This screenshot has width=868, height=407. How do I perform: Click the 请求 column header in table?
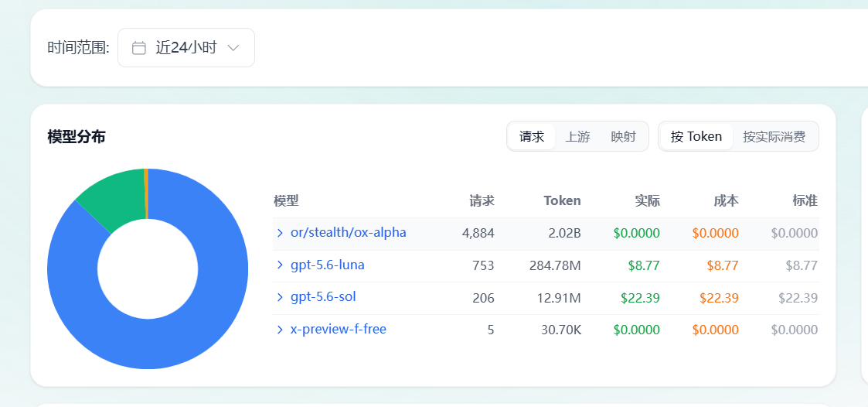click(x=482, y=200)
